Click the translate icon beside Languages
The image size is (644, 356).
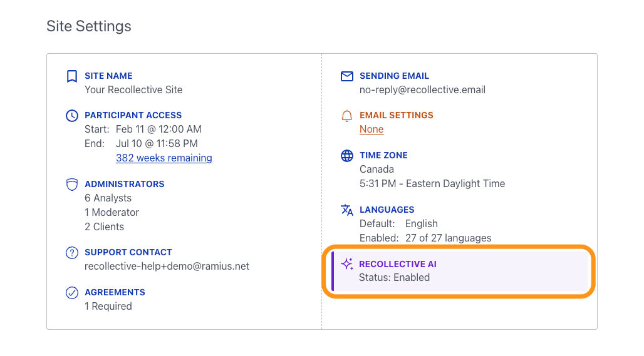pos(347,210)
